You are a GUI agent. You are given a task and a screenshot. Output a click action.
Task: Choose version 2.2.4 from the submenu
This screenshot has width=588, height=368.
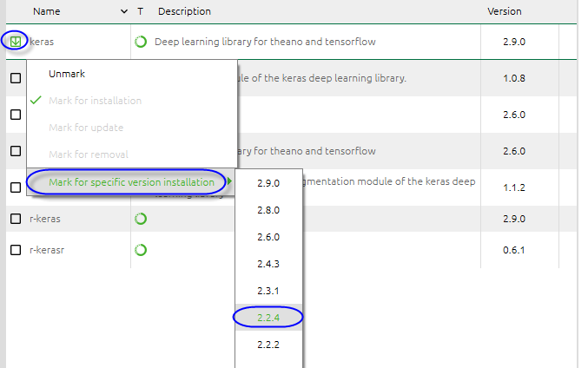(x=268, y=318)
